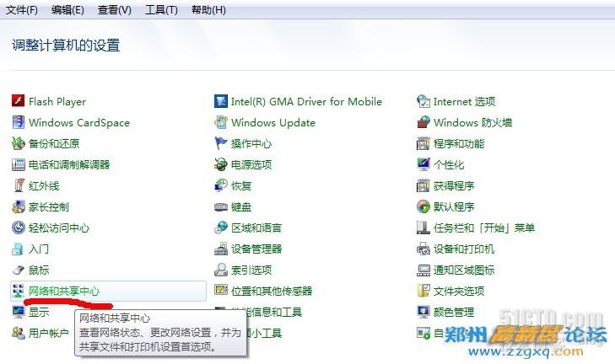The height and width of the screenshot is (364, 615).
Task: Click the 电源选项 icon
Action: [x=220, y=164]
